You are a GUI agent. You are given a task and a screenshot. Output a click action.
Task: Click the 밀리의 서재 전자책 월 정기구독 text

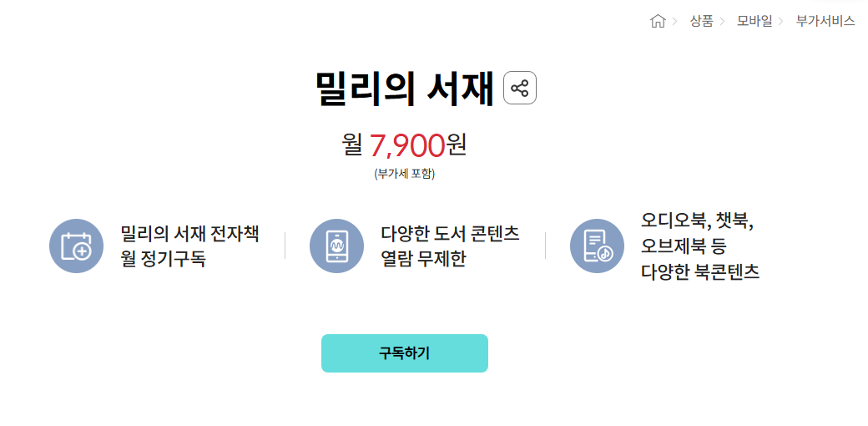point(190,246)
